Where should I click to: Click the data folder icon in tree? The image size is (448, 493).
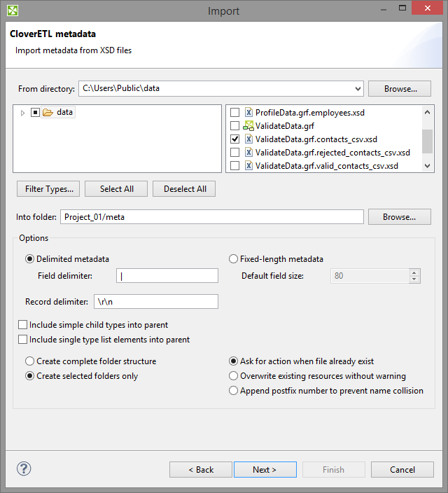tap(48, 112)
